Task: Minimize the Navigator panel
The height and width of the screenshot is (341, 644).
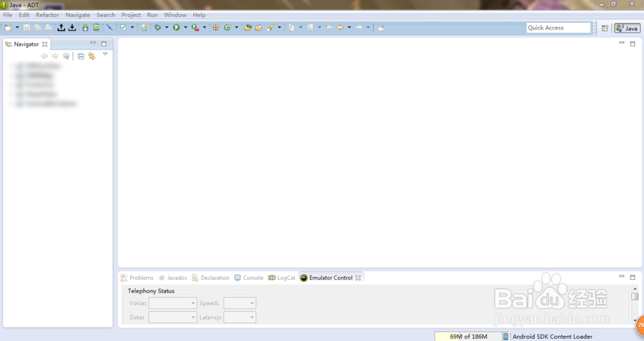Action: coord(93,42)
